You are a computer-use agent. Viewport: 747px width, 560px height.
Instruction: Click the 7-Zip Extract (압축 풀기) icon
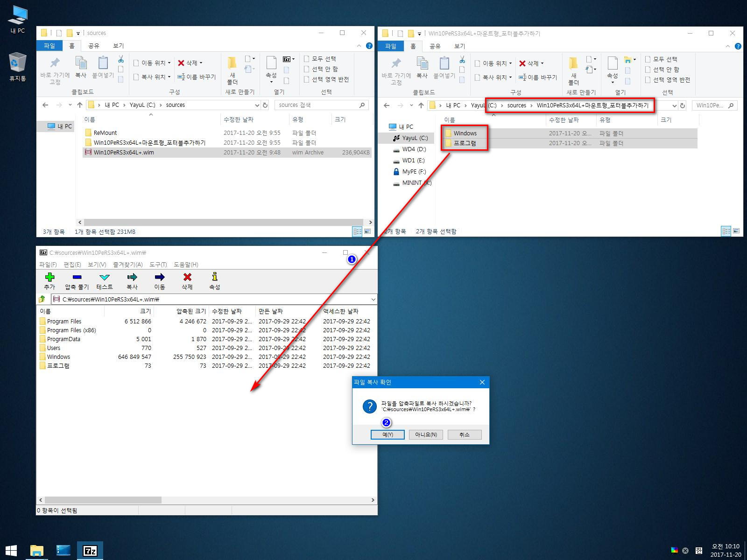77,277
